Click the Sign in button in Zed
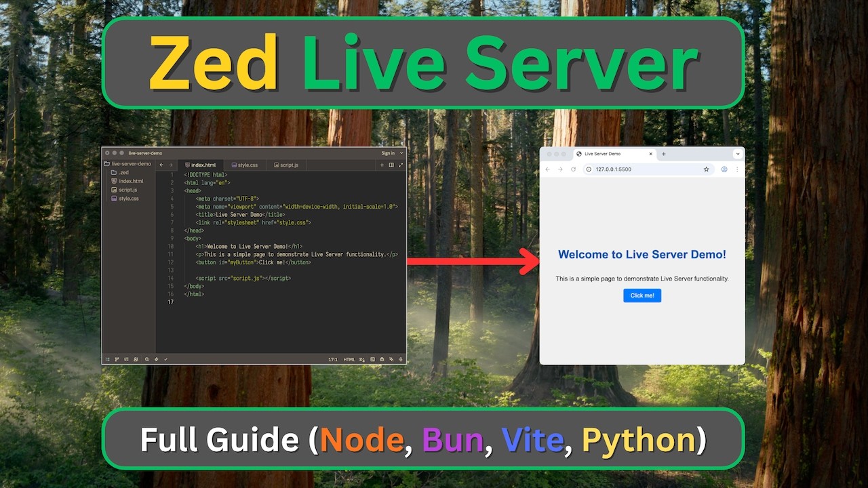Image resolution: width=868 pixels, height=488 pixels. [388, 153]
